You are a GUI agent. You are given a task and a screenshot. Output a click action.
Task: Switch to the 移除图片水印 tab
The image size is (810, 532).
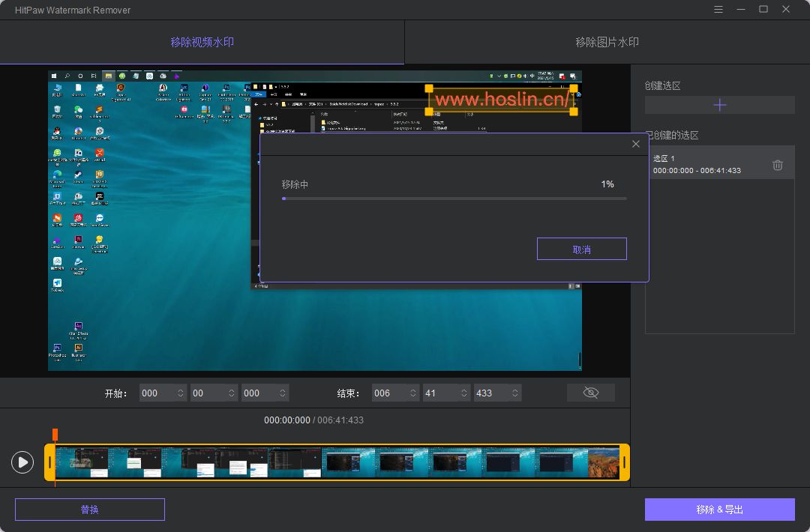pos(607,42)
